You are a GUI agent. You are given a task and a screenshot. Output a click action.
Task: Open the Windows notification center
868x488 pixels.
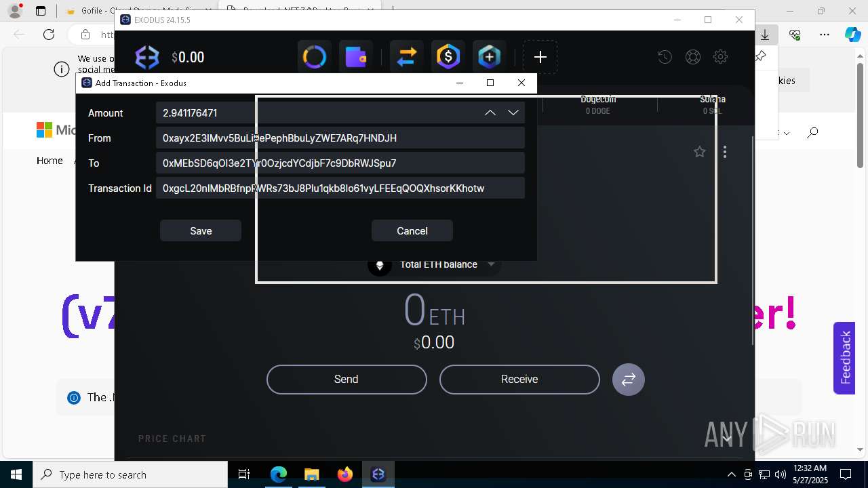click(x=846, y=474)
